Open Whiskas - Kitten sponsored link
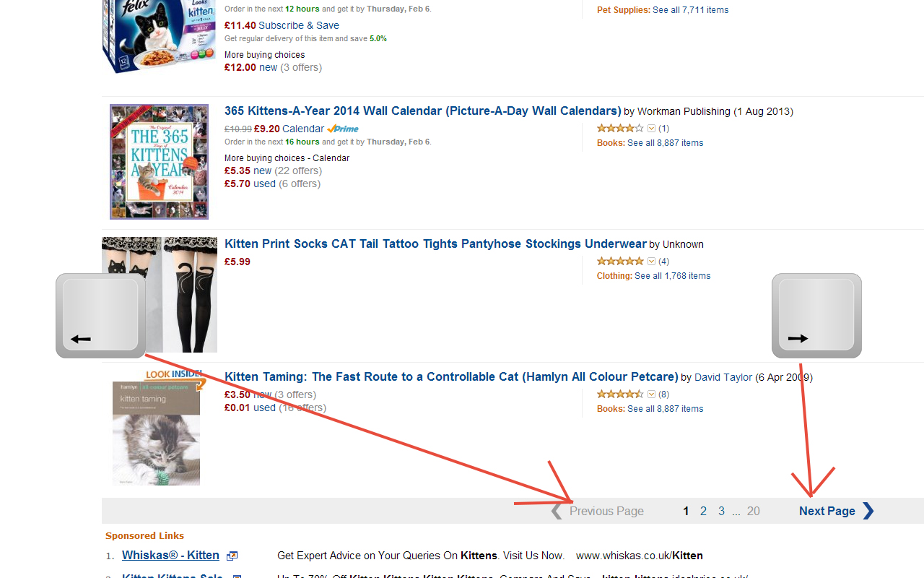Image resolution: width=924 pixels, height=578 pixels. (x=170, y=555)
